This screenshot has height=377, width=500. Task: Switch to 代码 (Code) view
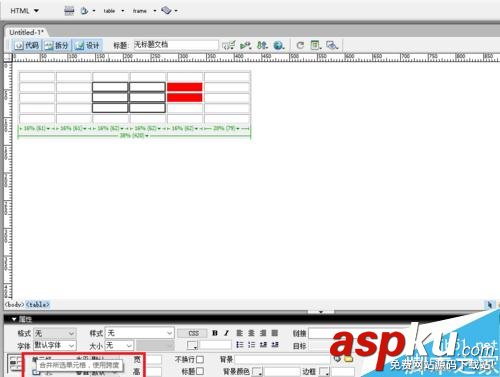tap(27, 45)
